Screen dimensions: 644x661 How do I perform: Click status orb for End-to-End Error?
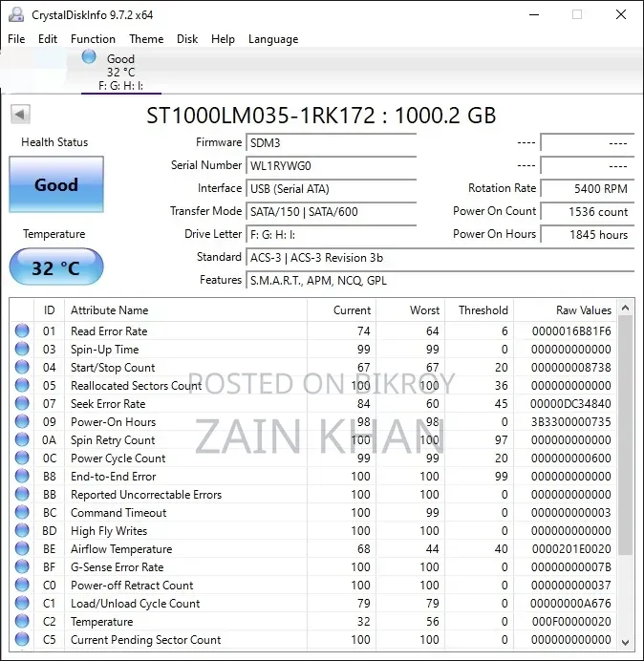click(22, 476)
